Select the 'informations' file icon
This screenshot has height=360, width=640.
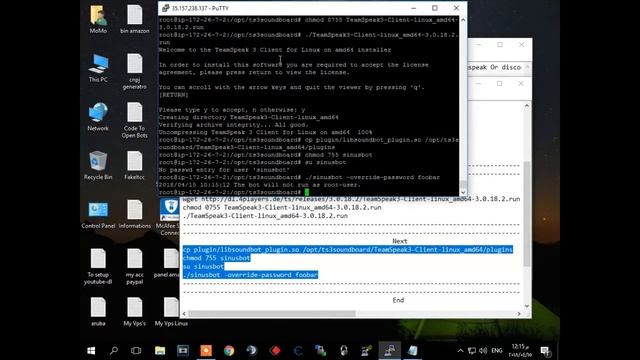tap(135, 215)
